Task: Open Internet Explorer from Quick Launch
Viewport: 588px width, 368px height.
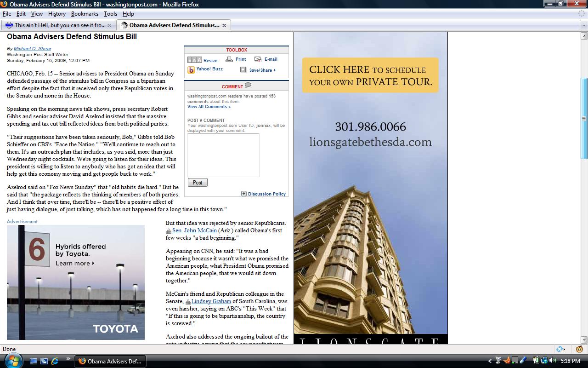Action: (55, 361)
